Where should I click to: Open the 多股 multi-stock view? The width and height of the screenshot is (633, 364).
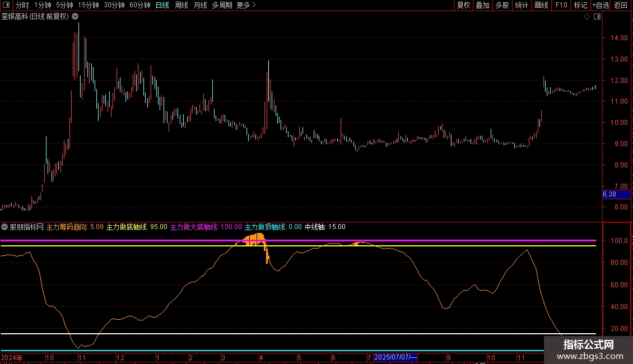[x=502, y=6]
